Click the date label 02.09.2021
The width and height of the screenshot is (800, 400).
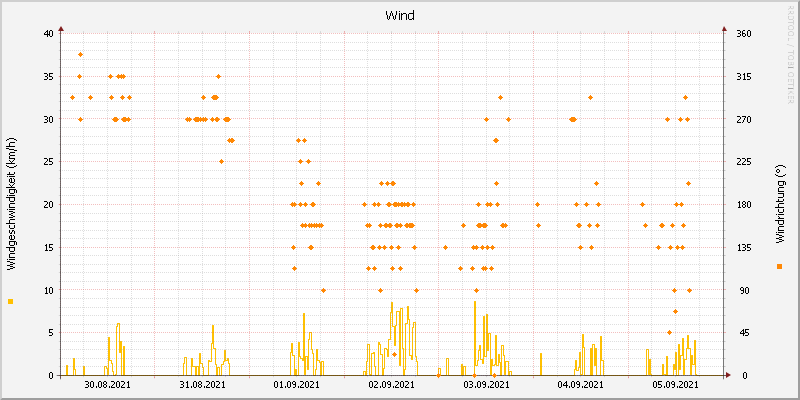(x=391, y=384)
